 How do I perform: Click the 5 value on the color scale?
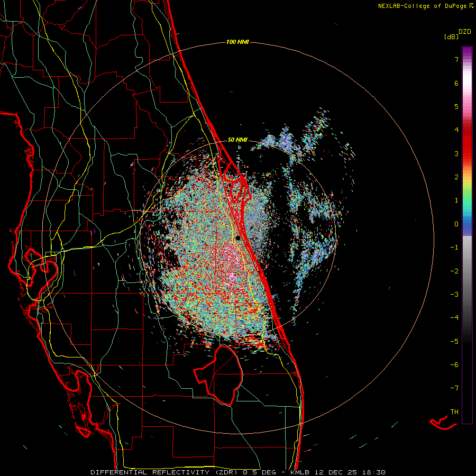click(456, 106)
